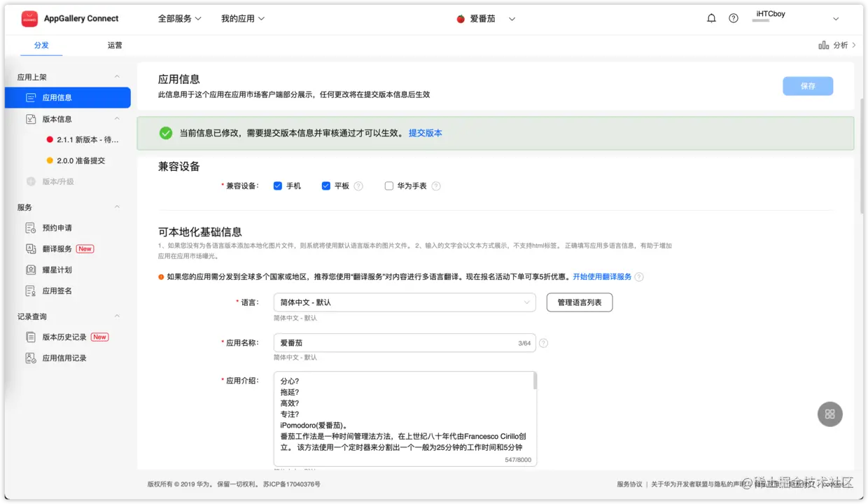868x504 pixels.
Task: Click the 版本/升级 sidebar icon
Action: point(31,182)
